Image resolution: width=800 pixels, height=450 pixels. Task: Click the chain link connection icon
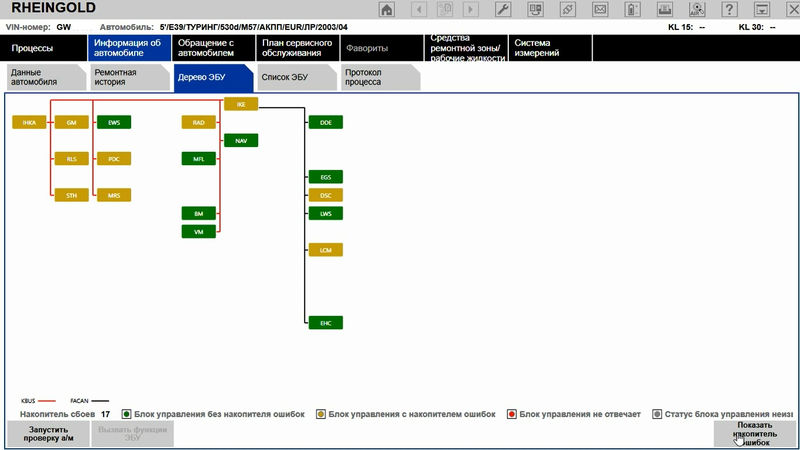click(x=568, y=9)
